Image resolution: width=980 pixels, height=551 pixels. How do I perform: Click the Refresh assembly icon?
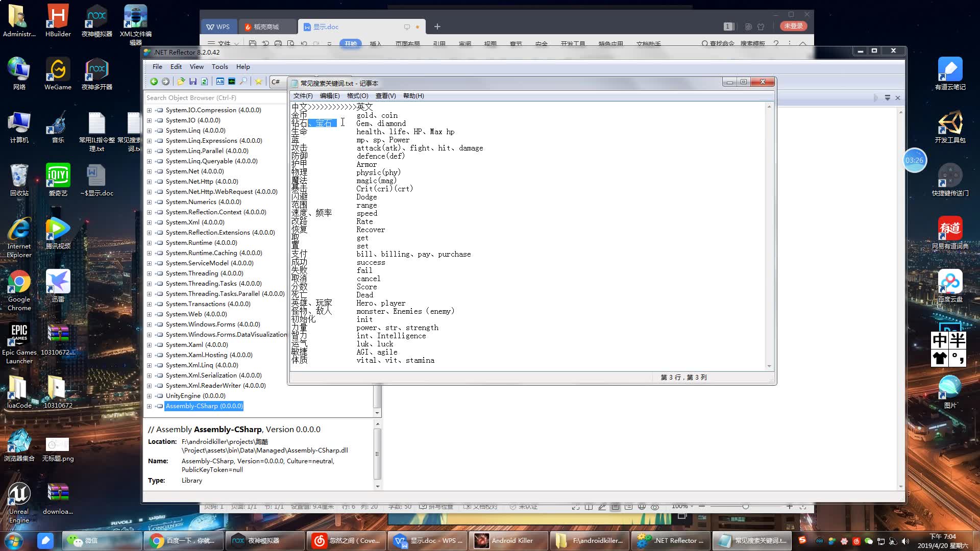pos(204,82)
